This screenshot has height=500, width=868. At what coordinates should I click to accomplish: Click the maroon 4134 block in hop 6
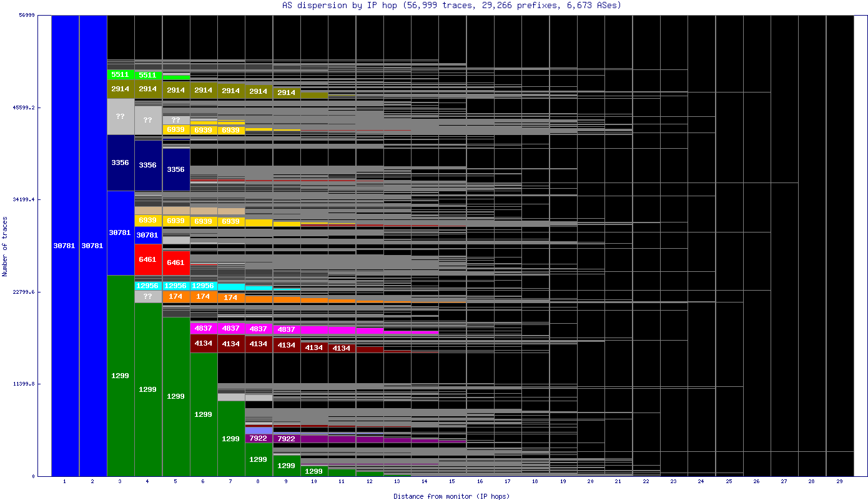204,343
